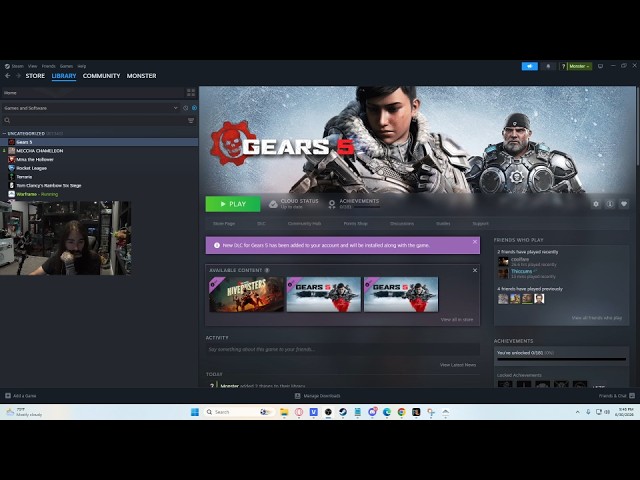Image resolution: width=640 pixels, height=480 pixels.
Task: Open game info icon
Action: tap(610, 204)
